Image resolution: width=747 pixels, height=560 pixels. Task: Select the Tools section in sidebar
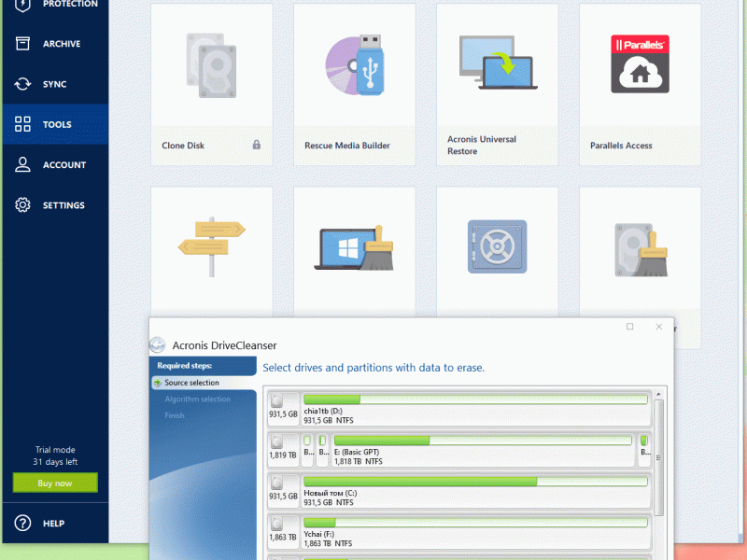point(55,124)
